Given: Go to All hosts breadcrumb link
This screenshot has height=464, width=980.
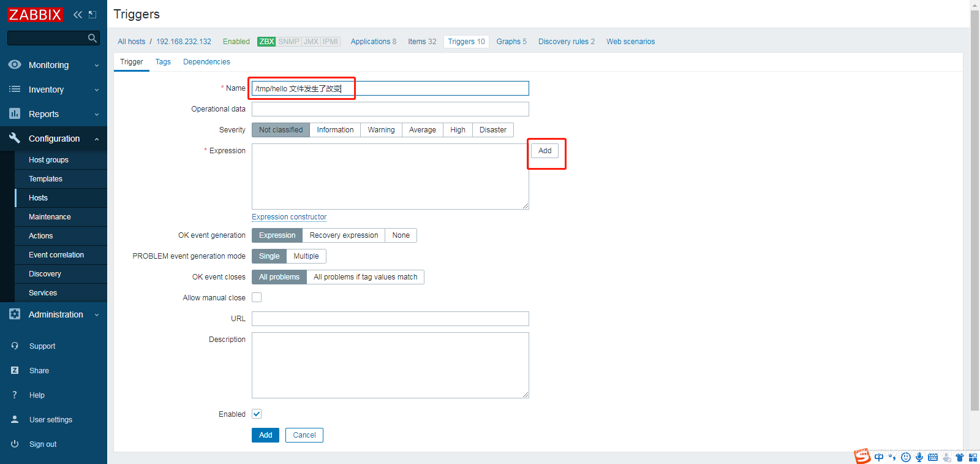Looking at the screenshot, I should [x=132, y=42].
